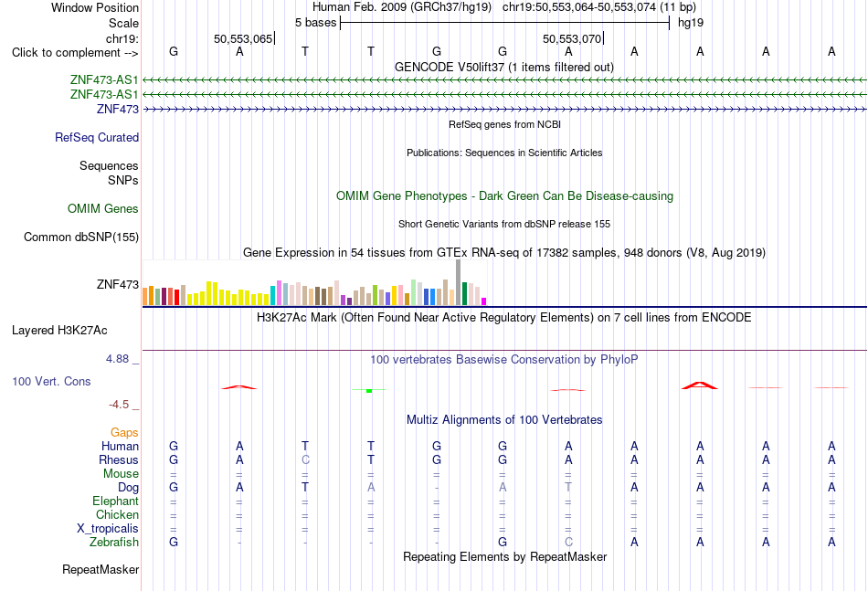Open the Multiz Alignments of 100 Vertebrates title
Viewport: 868px width, 591px height.
point(504,420)
